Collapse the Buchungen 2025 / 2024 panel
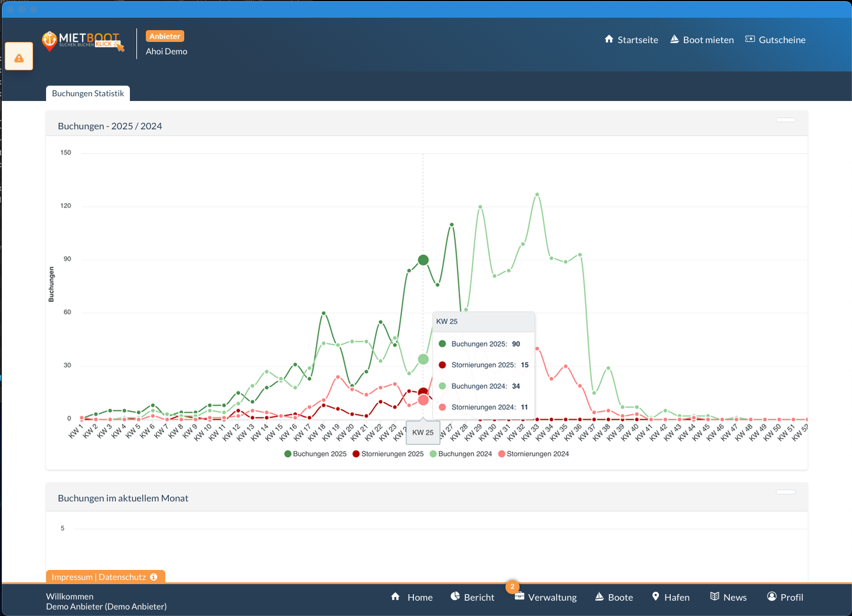 click(x=785, y=120)
